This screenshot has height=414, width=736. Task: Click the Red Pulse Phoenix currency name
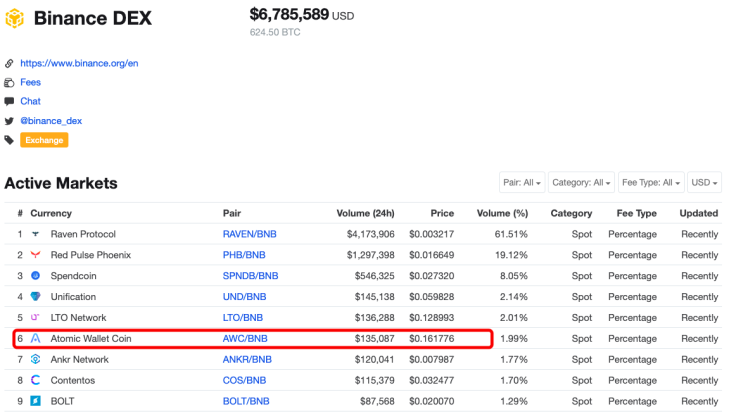(91, 255)
